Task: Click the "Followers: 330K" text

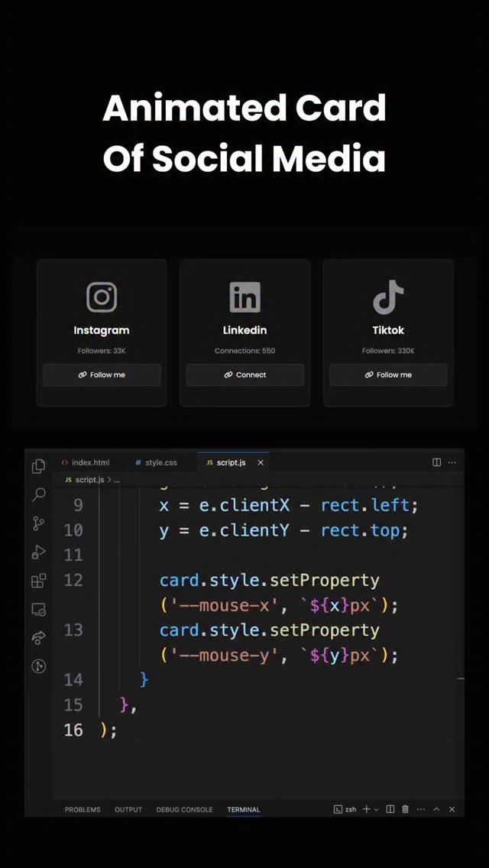Action: [388, 351]
